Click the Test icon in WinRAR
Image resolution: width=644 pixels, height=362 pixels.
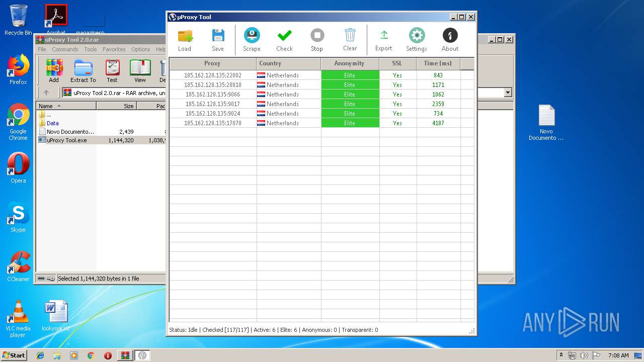point(112,71)
